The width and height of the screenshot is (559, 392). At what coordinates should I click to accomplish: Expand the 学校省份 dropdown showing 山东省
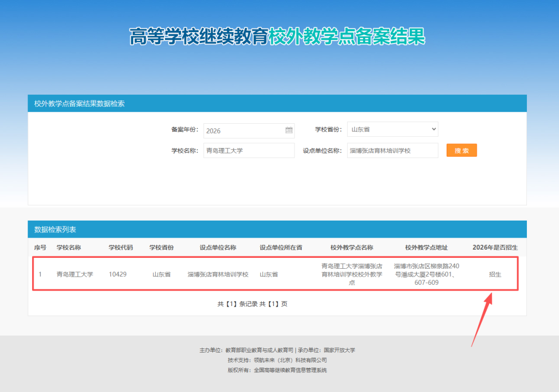(392, 129)
